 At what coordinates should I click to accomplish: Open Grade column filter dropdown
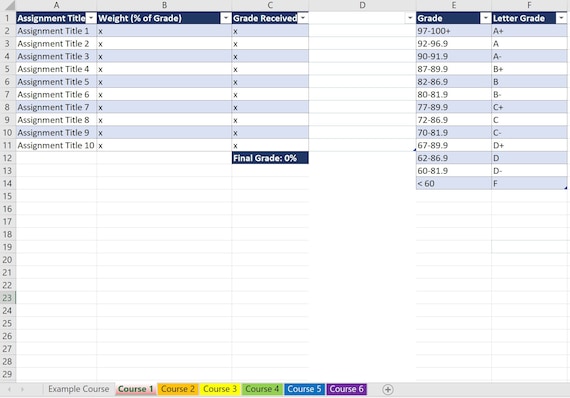click(486, 18)
